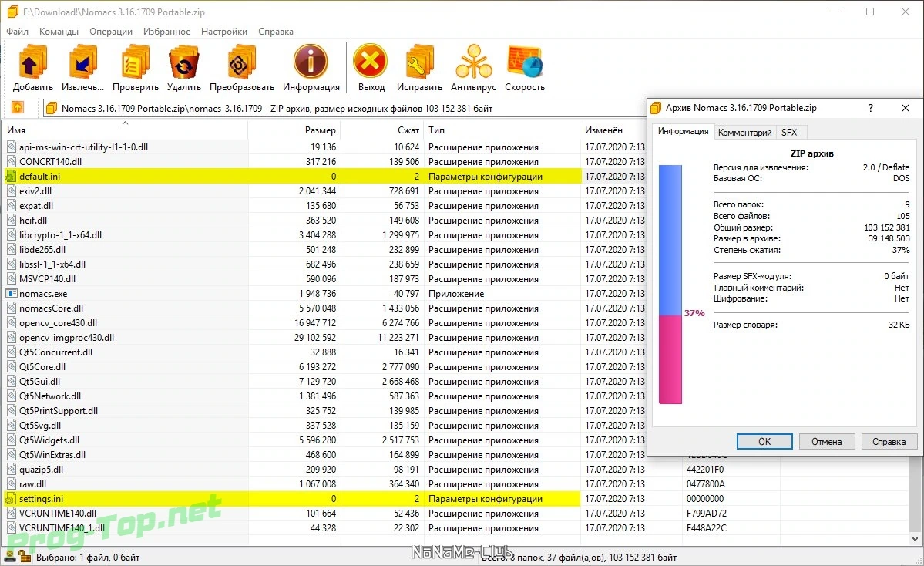Run the Антивирус toolbar icon
Image resolution: width=924 pixels, height=566 pixels.
473,62
